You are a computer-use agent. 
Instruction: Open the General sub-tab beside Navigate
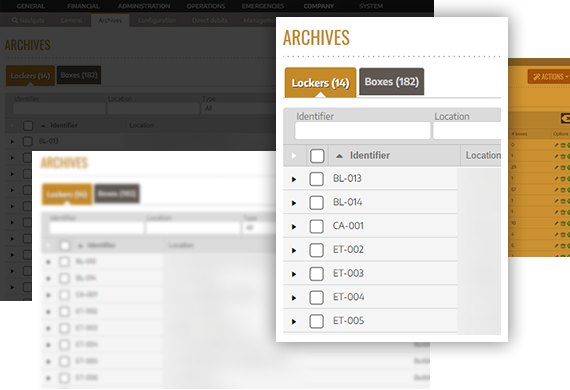(71, 20)
